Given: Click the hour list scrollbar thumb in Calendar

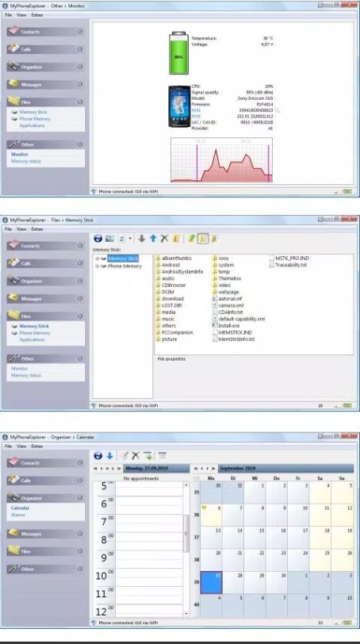Looking at the screenshot, I should coord(186,533).
